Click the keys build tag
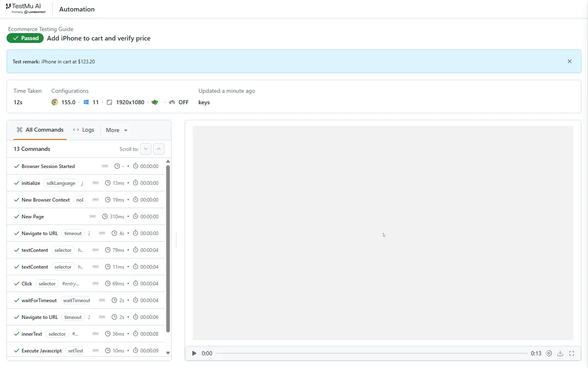 pos(204,102)
